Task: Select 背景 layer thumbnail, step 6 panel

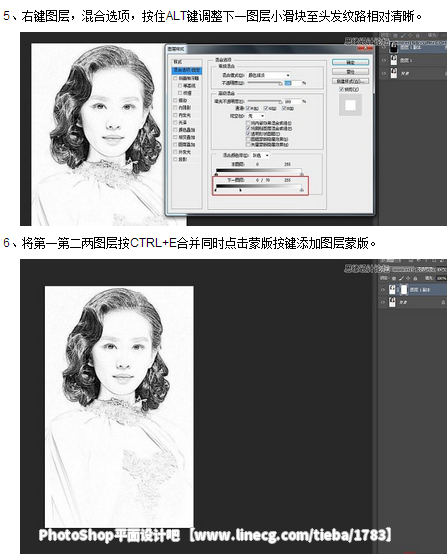Action: (392, 302)
